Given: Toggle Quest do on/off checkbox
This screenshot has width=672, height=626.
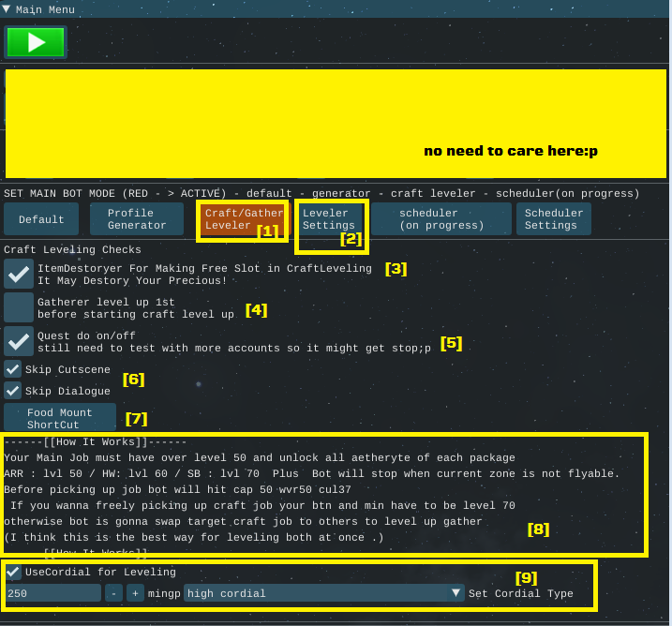Looking at the screenshot, I should (x=19, y=342).
